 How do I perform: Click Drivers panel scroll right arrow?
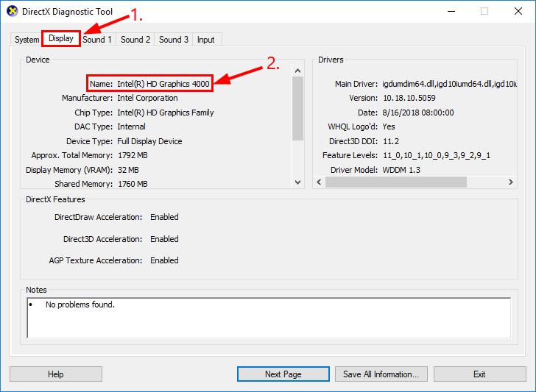[511, 182]
